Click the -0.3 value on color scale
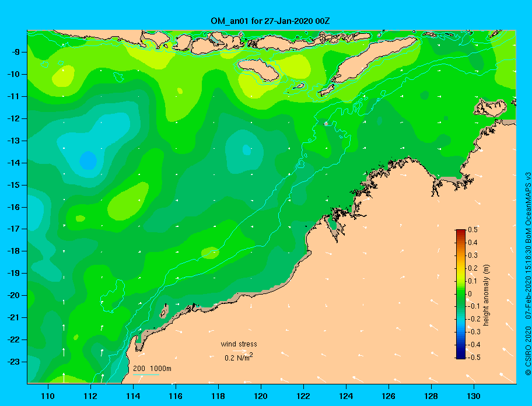Viewport: 532px width, 406px height. click(x=474, y=332)
